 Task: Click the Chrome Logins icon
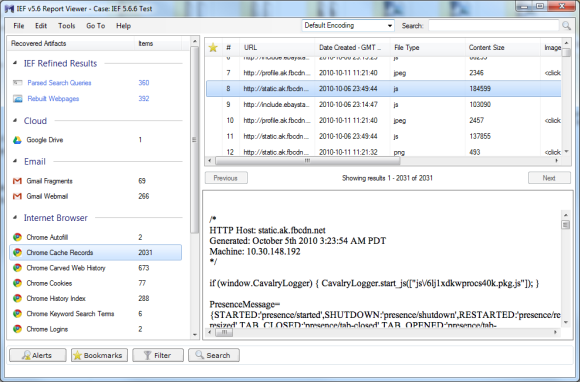coord(17,329)
